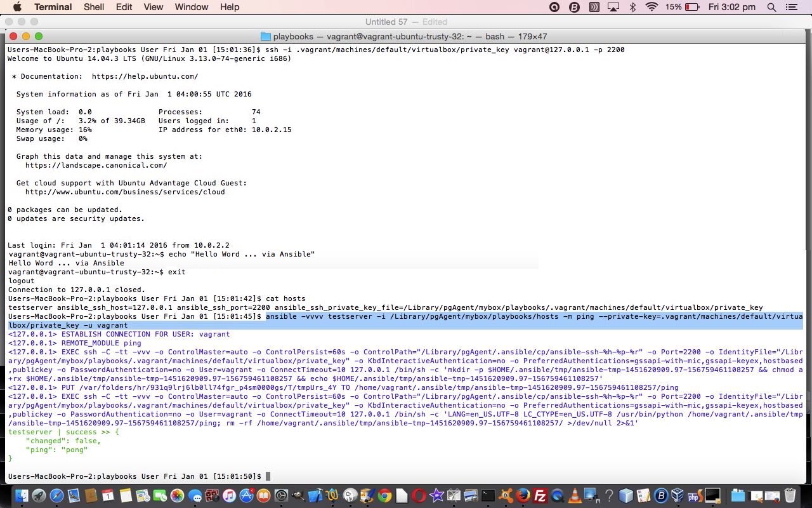Focus background window titled Untitled 57
Screen dimensions: 812x508
(x=406, y=22)
